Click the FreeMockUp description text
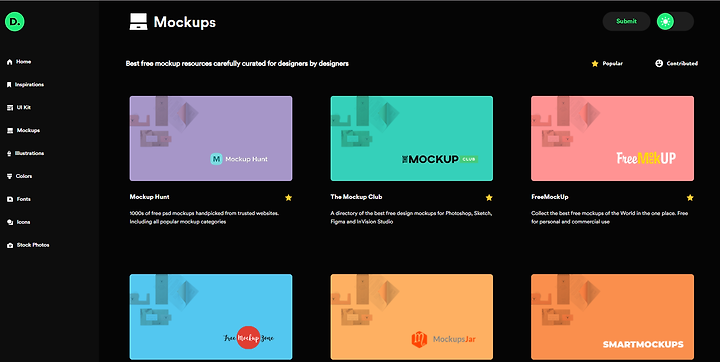Image resolution: width=720 pixels, height=362 pixels. point(609,217)
